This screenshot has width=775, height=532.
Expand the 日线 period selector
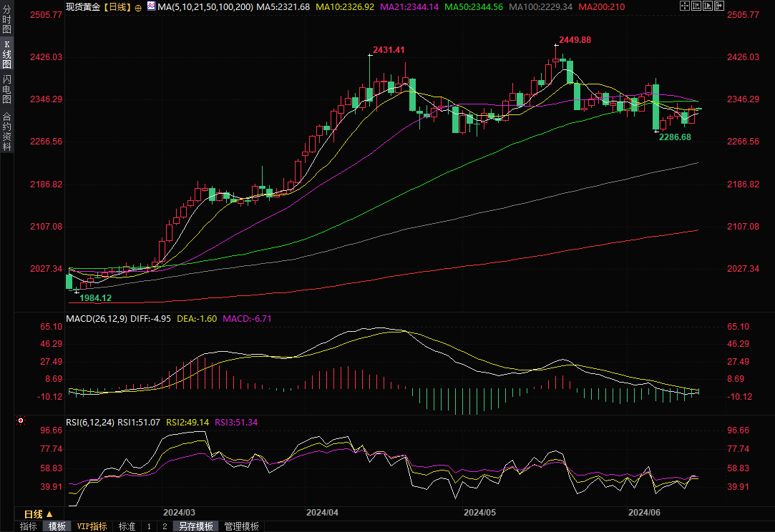click(39, 513)
